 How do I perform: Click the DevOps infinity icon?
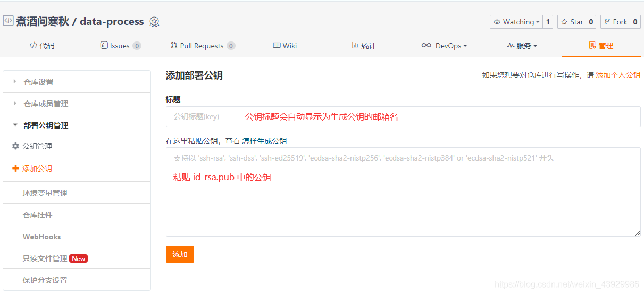tap(426, 46)
